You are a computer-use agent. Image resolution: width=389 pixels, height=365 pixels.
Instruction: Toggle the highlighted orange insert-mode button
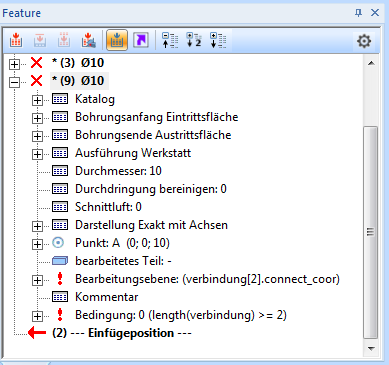tap(117, 40)
